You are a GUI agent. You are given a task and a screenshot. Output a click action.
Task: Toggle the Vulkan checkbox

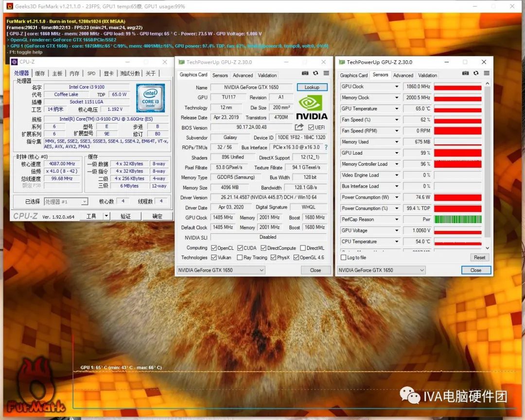[x=214, y=257]
